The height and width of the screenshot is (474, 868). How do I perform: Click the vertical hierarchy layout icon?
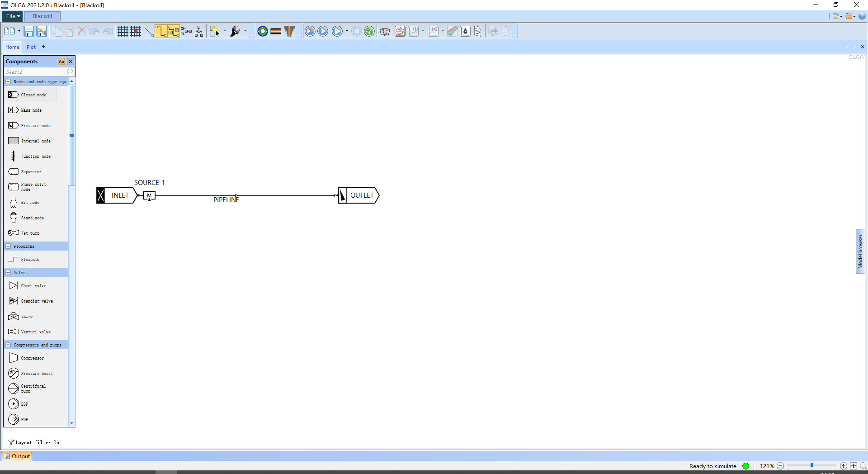click(199, 31)
